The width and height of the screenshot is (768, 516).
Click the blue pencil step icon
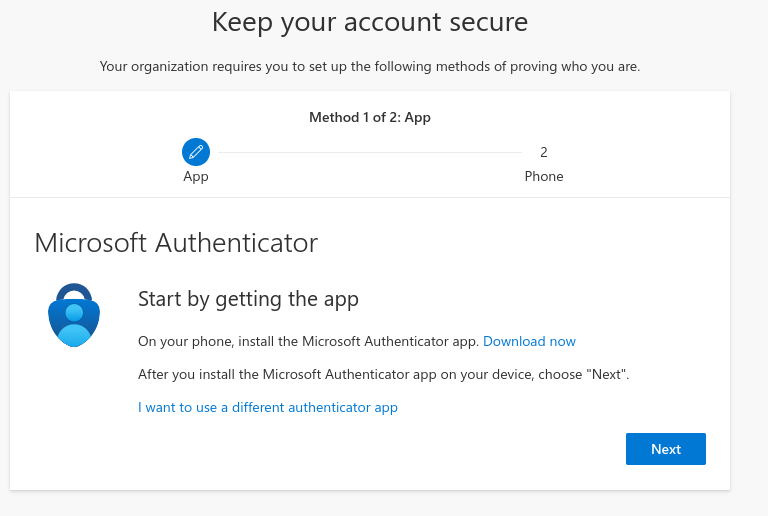pyautogui.click(x=196, y=152)
